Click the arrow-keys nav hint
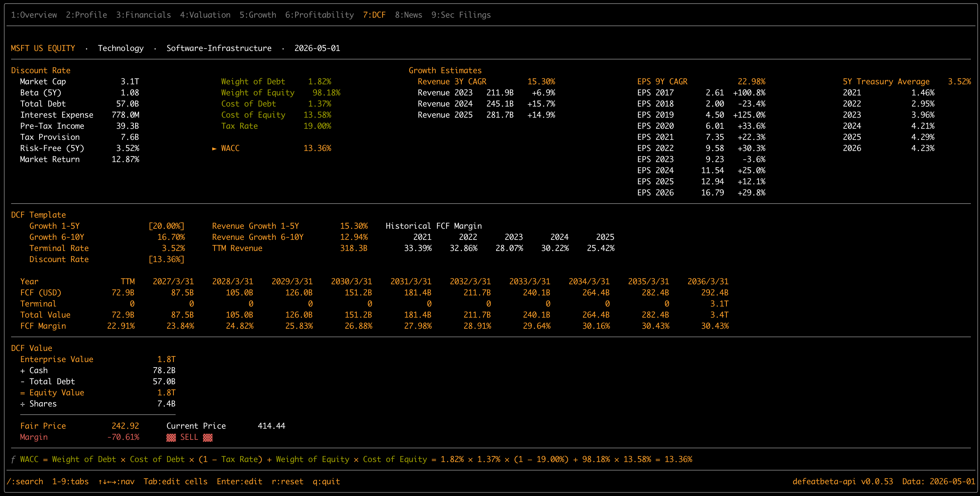This screenshot has height=496, width=980. (x=116, y=482)
